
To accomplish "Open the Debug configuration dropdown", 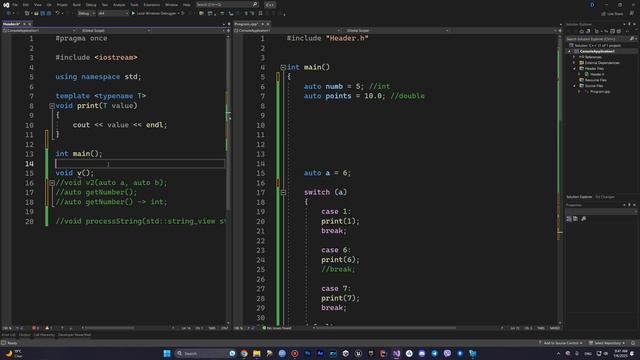I will coord(86,13).
